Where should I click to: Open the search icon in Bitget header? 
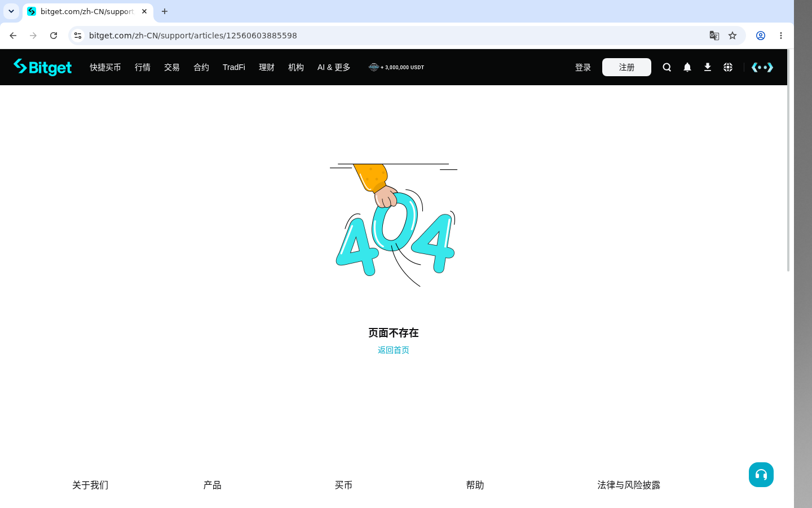tap(667, 67)
